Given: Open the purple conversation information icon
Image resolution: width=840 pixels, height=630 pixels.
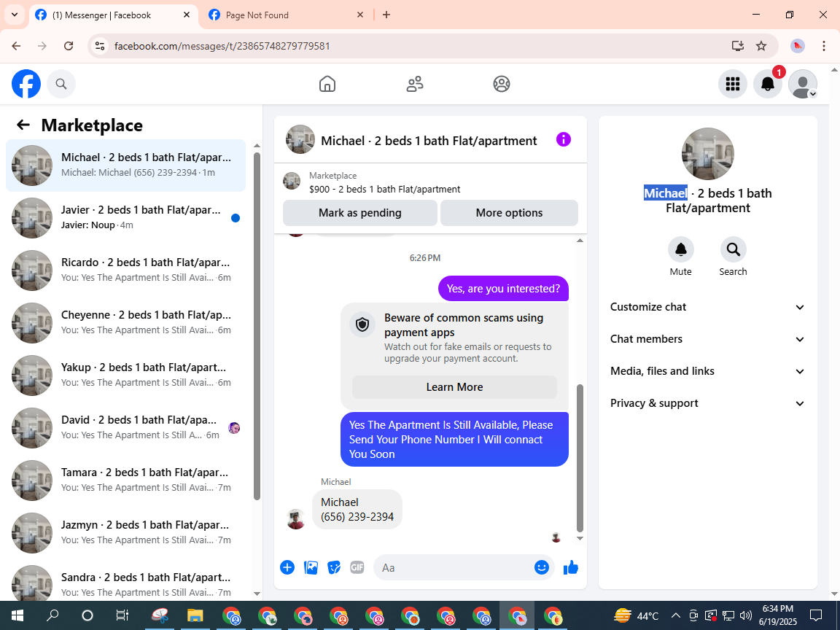Looking at the screenshot, I should coord(564,140).
